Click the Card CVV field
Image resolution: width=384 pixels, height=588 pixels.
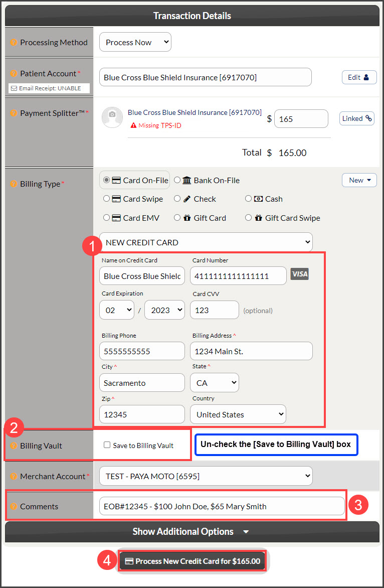[214, 310]
